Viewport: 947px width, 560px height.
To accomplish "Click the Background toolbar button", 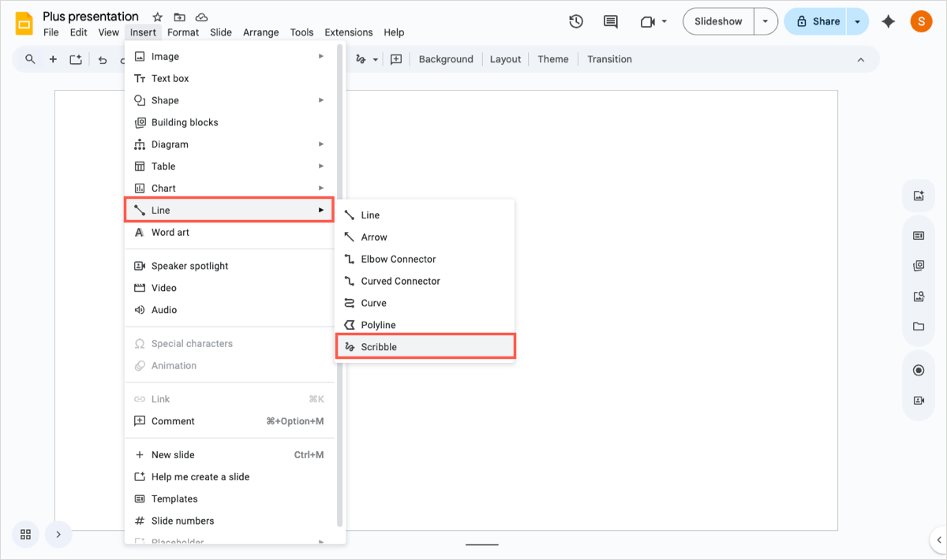I will pyautogui.click(x=446, y=59).
